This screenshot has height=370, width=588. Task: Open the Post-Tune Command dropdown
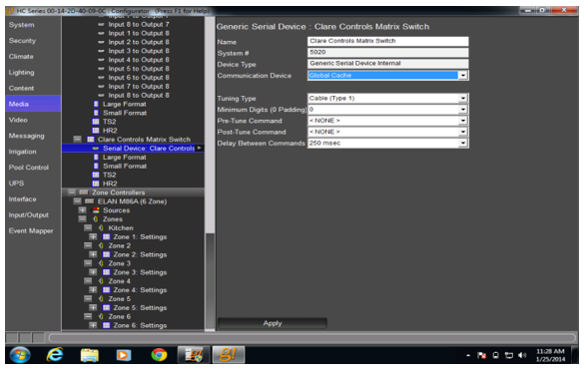(463, 133)
